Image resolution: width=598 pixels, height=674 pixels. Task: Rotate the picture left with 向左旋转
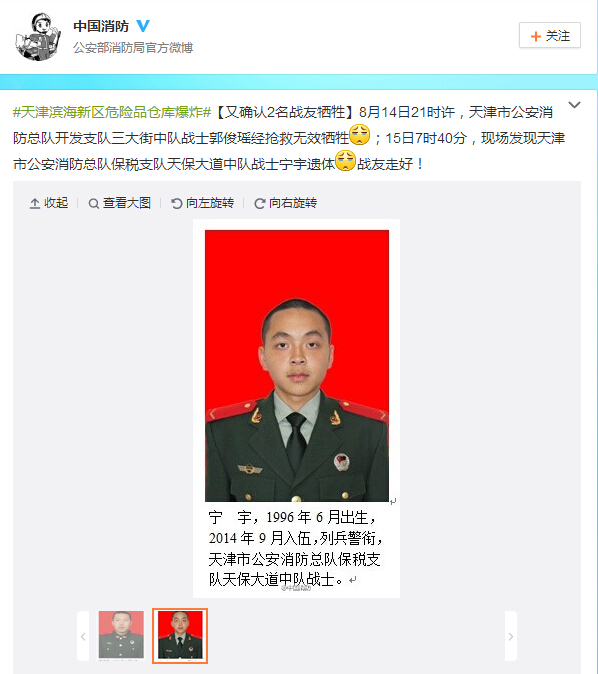tap(202, 203)
